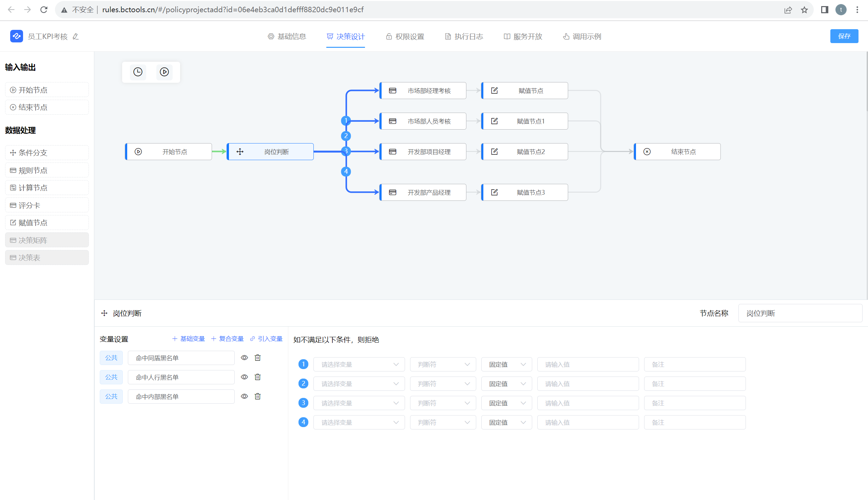Click the edit pencil beside 员工KPI考核
Viewport: 868px width, 500px height.
pos(76,36)
